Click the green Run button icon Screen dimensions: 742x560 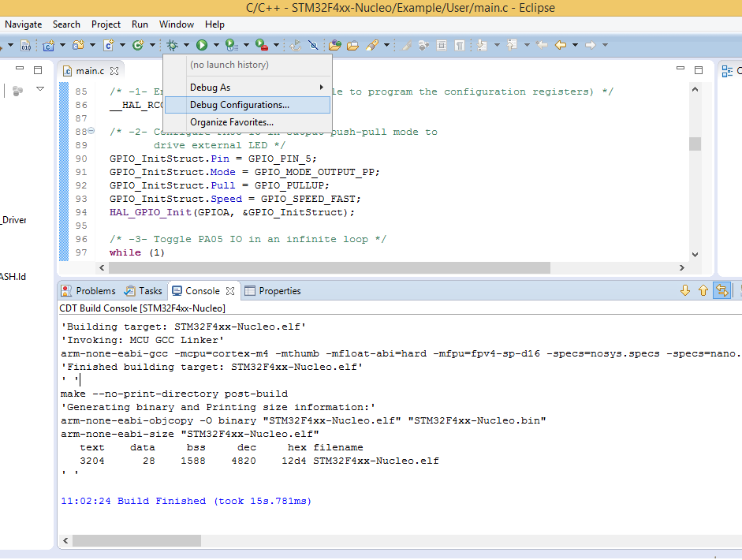tap(202, 46)
